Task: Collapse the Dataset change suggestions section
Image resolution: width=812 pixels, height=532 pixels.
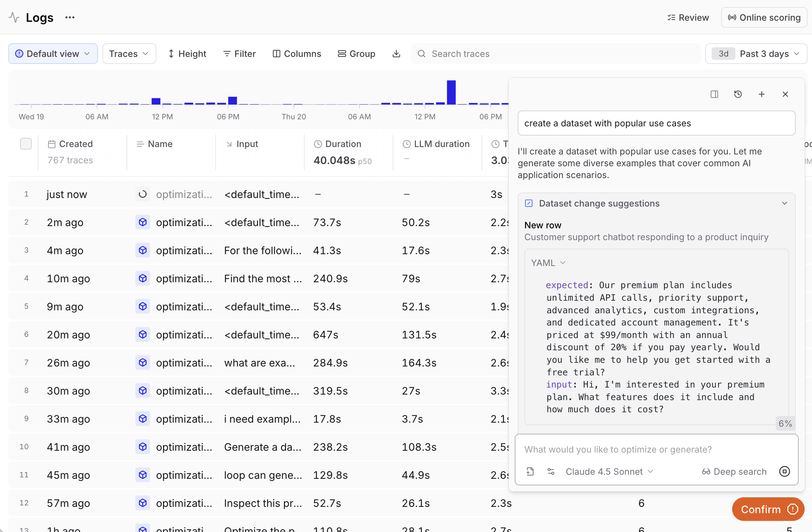Action: point(785,203)
